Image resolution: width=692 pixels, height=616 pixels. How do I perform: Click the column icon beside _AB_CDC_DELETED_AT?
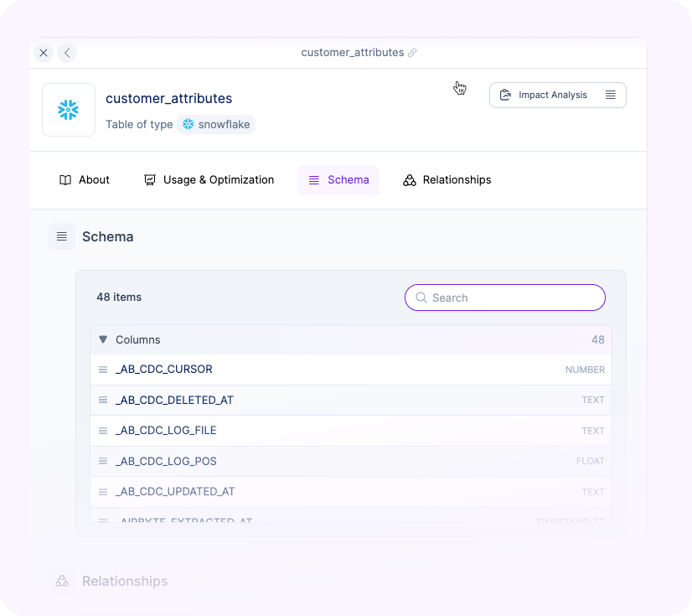pyautogui.click(x=103, y=401)
